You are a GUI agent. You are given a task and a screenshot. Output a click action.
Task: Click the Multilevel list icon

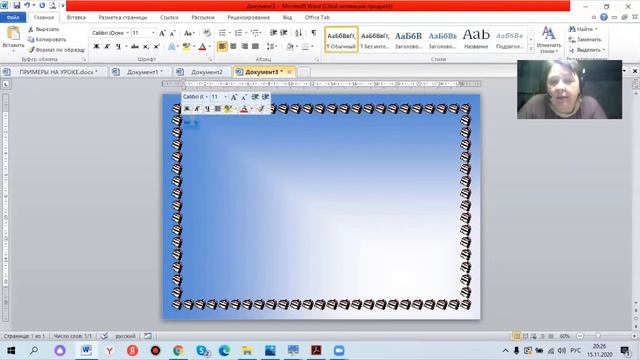pyautogui.click(x=256, y=33)
